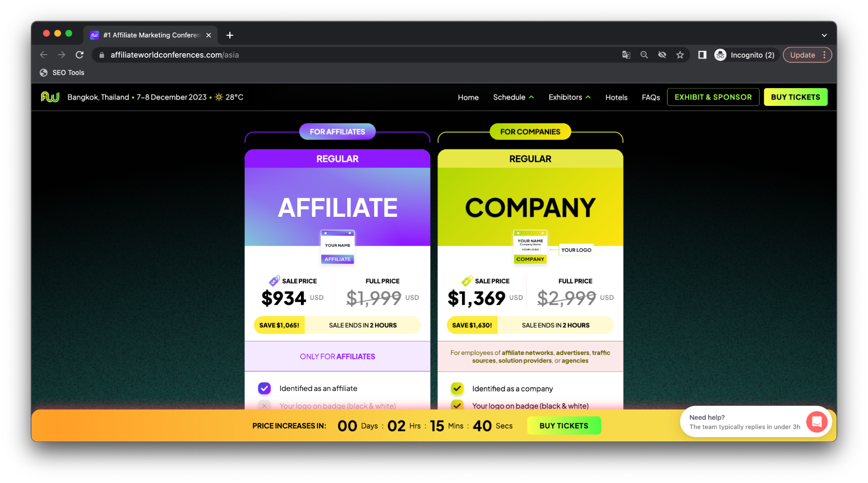Toggle the Schedule dropdown navigation menu
This screenshot has width=868, height=483.
coord(512,97)
